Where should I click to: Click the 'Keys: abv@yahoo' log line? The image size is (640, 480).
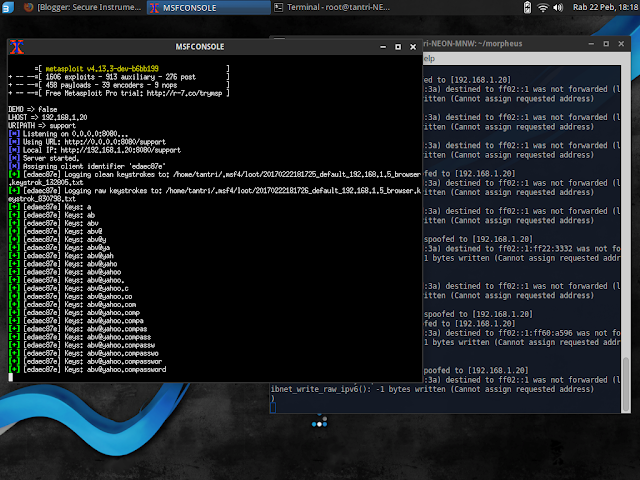[x=65, y=272]
